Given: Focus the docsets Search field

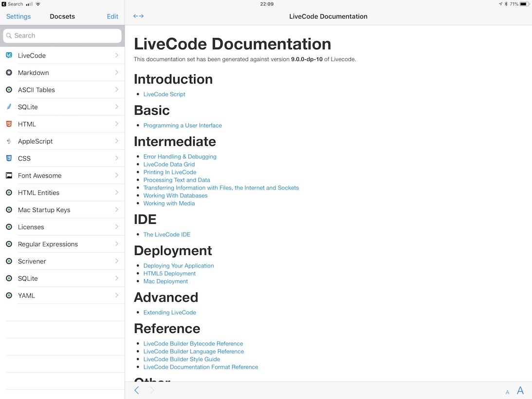Looking at the screenshot, I should pyautogui.click(x=62, y=36).
